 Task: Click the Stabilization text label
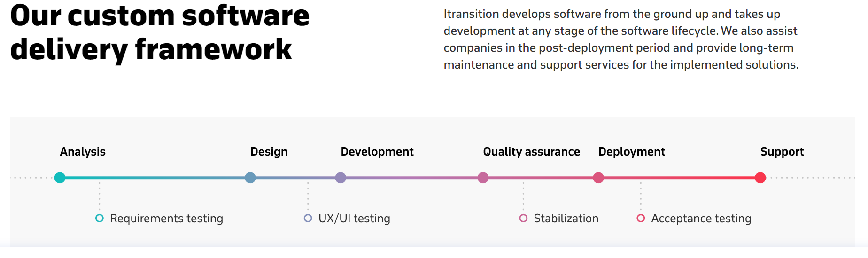(566, 219)
